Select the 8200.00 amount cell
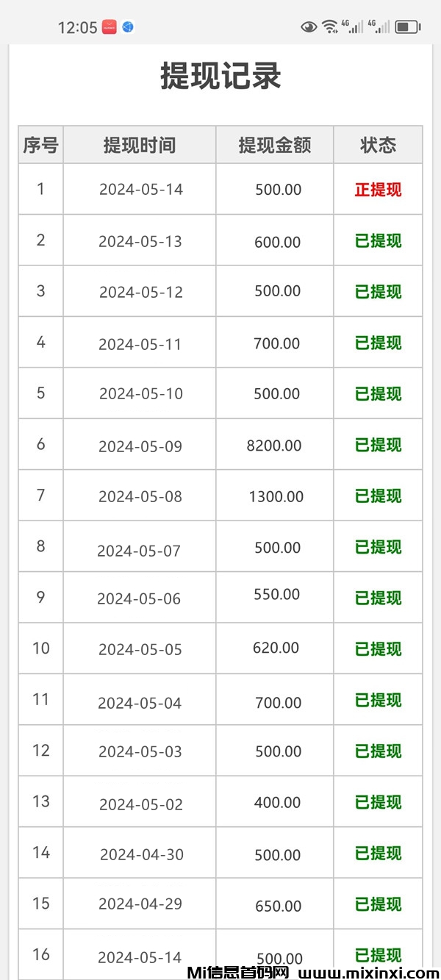Viewport: 441px width, 980px height. (x=274, y=446)
